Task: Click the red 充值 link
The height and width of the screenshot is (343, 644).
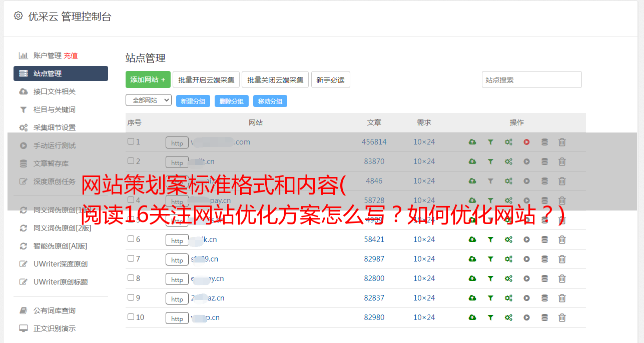Action: (x=71, y=55)
